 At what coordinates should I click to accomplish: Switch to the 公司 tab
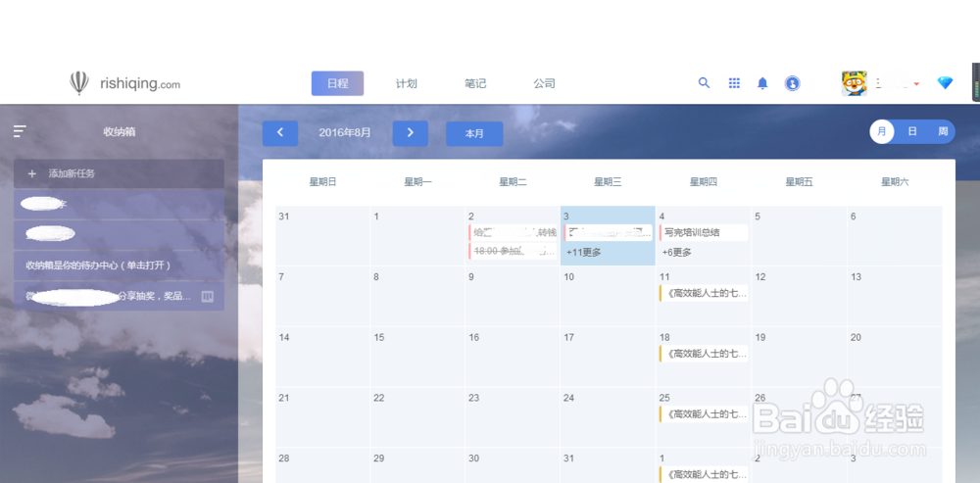(x=544, y=83)
